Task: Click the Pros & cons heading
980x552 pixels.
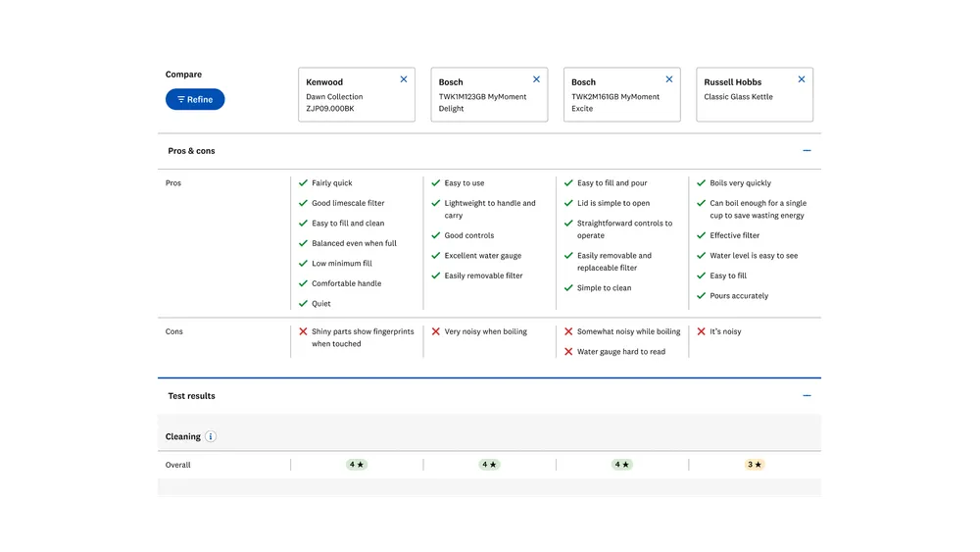Action: pyautogui.click(x=192, y=151)
